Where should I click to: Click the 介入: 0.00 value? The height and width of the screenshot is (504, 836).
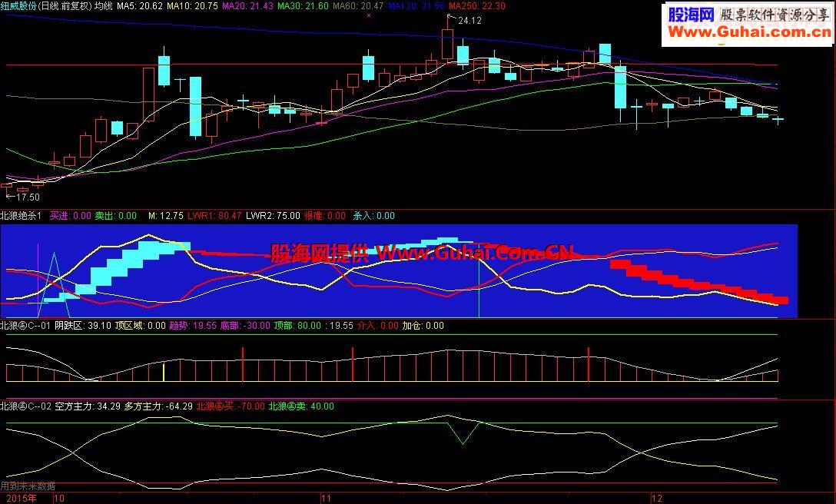(377, 326)
